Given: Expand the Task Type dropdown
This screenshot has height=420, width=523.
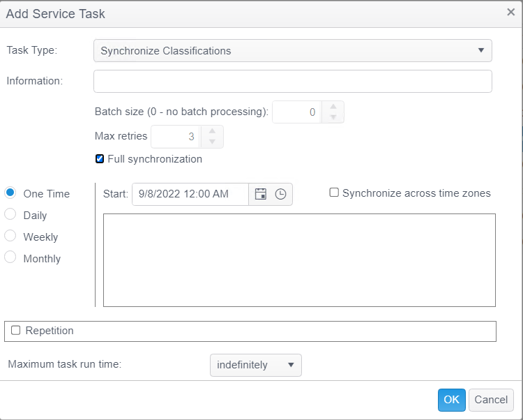Looking at the screenshot, I should tap(292, 51).
